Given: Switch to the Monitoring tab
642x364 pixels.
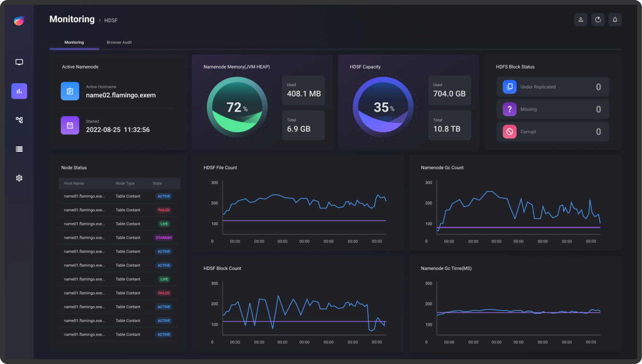Looking at the screenshot, I should click(x=74, y=43).
